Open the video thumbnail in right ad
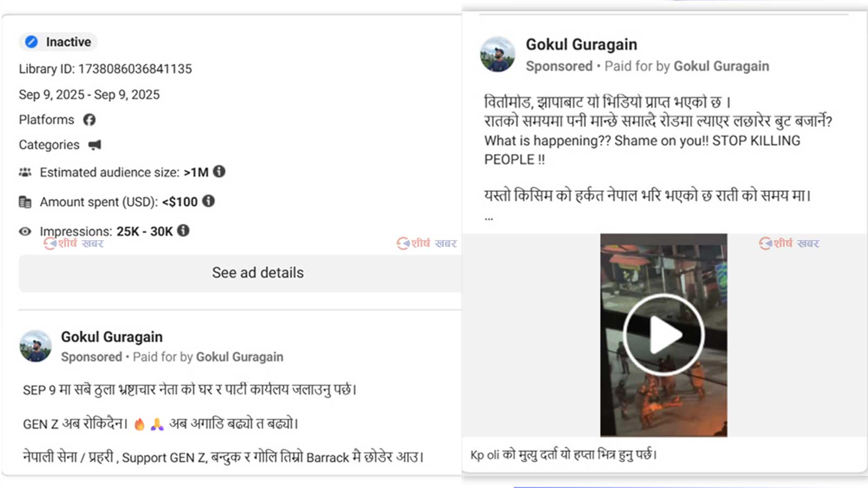The width and height of the screenshot is (868, 488). (x=663, y=335)
